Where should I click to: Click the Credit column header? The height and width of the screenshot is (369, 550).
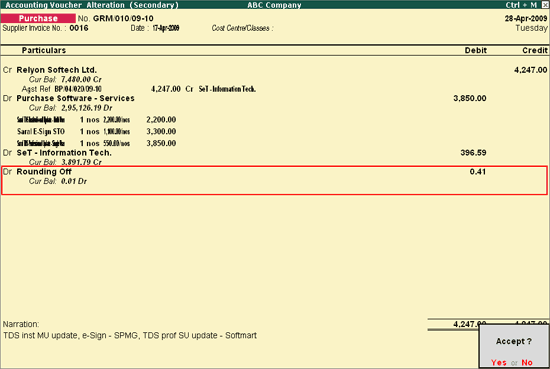535,51
